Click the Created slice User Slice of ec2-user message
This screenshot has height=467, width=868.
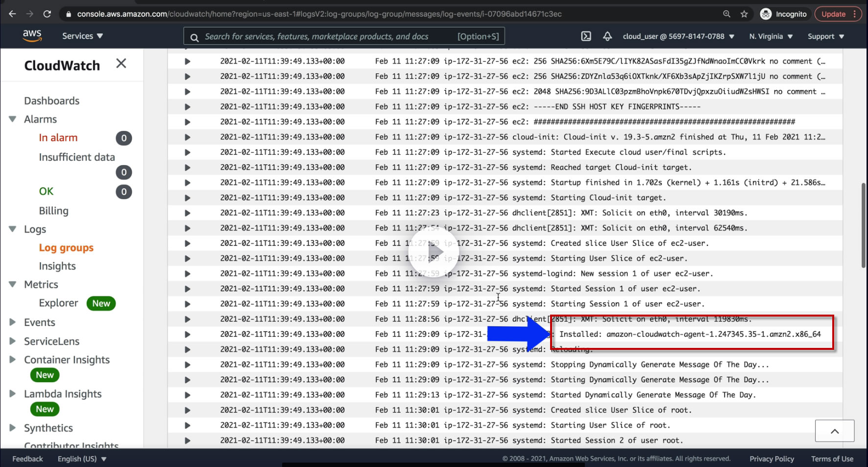click(x=629, y=243)
